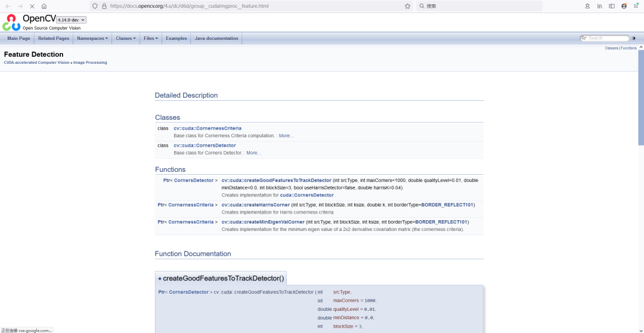
Task: Click More... after Cornerness Criteria description
Action: (286, 135)
